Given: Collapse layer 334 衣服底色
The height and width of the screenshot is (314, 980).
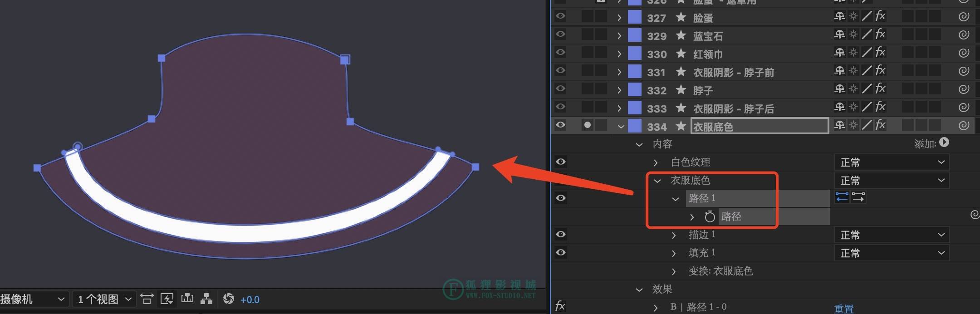Looking at the screenshot, I should [621, 127].
